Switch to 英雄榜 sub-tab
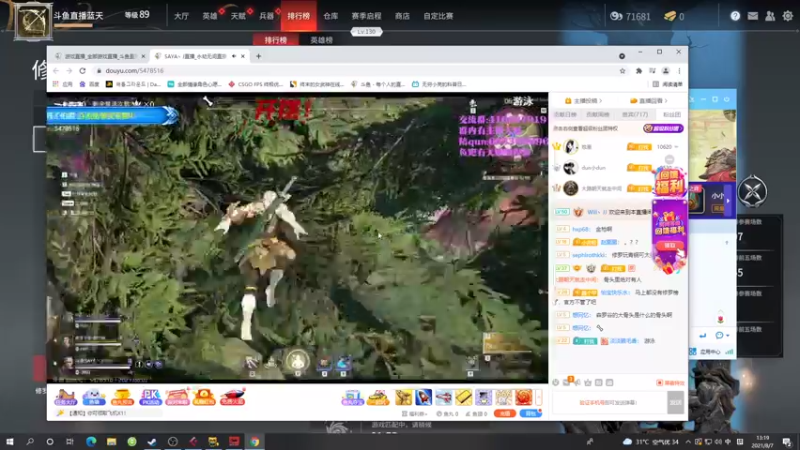 [x=321, y=40]
